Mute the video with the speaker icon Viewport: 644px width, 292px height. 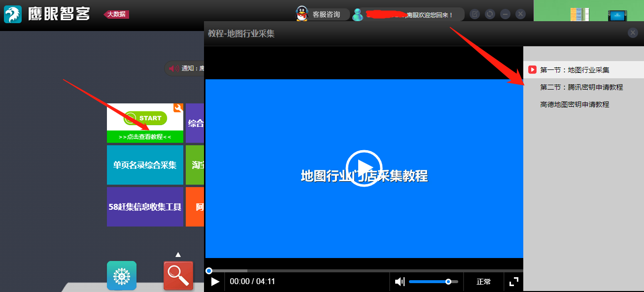tap(399, 282)
